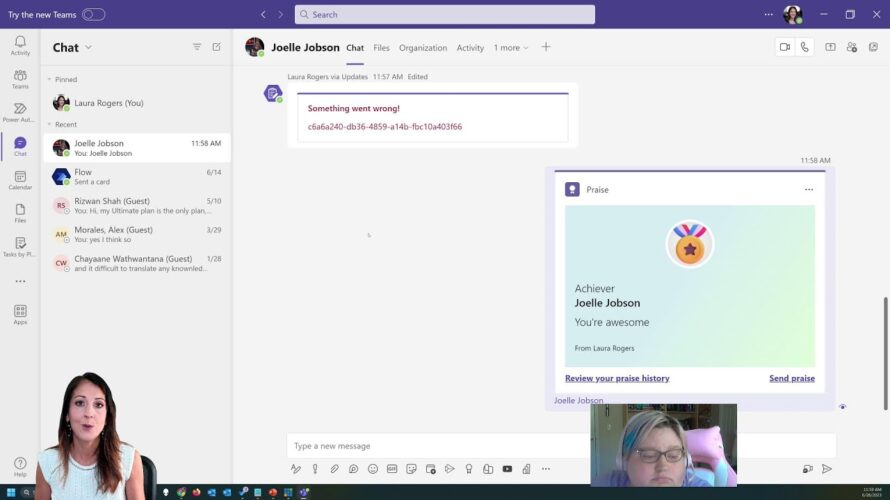This screenshot has height=500, width=890.
Task: Open the profile picture menu
Action: tap(792, 14)
